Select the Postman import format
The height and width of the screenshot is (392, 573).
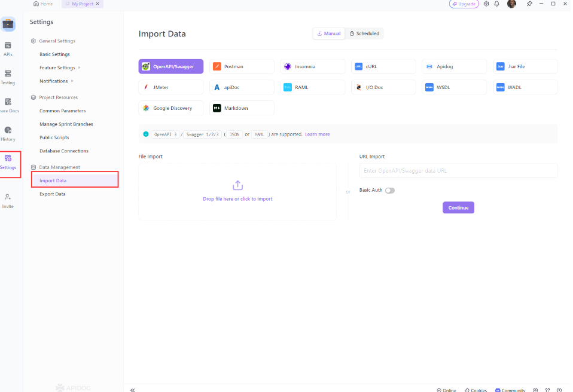pos(242,66)
